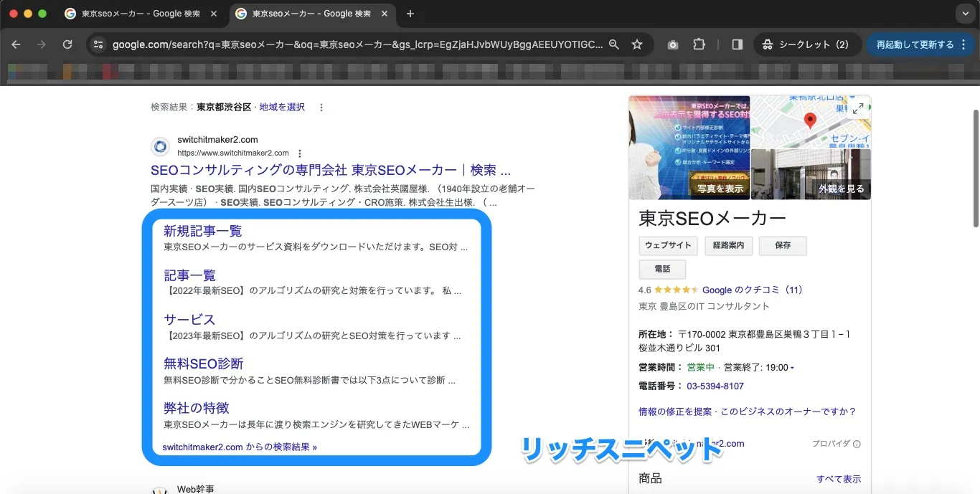Click the プロバイダ info icon
Viewport: 980px width, 494px height.
857,444
